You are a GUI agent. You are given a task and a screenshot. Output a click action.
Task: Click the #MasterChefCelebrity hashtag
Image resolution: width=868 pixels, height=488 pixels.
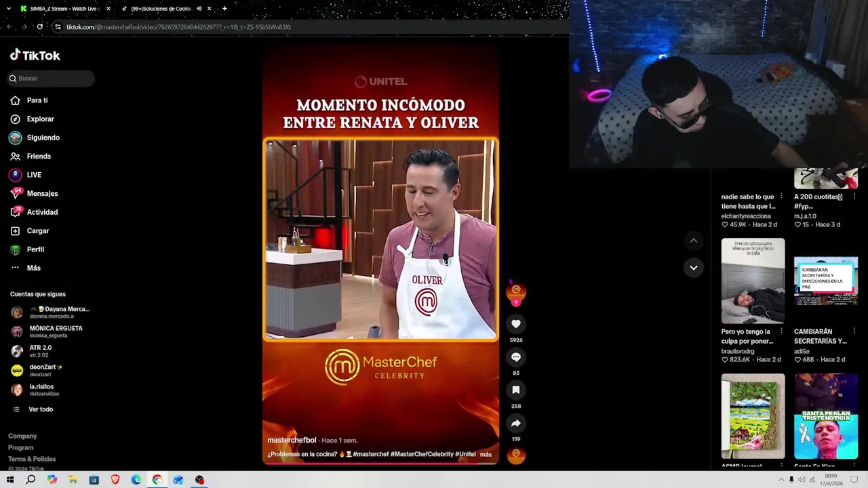click(x=422, y=454)
